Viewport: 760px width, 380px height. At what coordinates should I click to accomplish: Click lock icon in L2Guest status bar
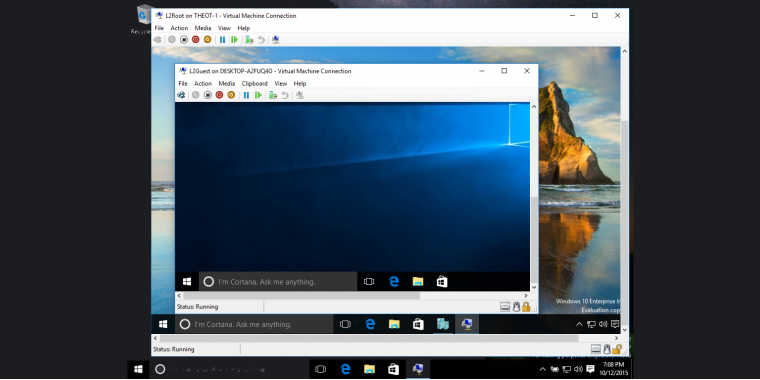pos(526,307)
